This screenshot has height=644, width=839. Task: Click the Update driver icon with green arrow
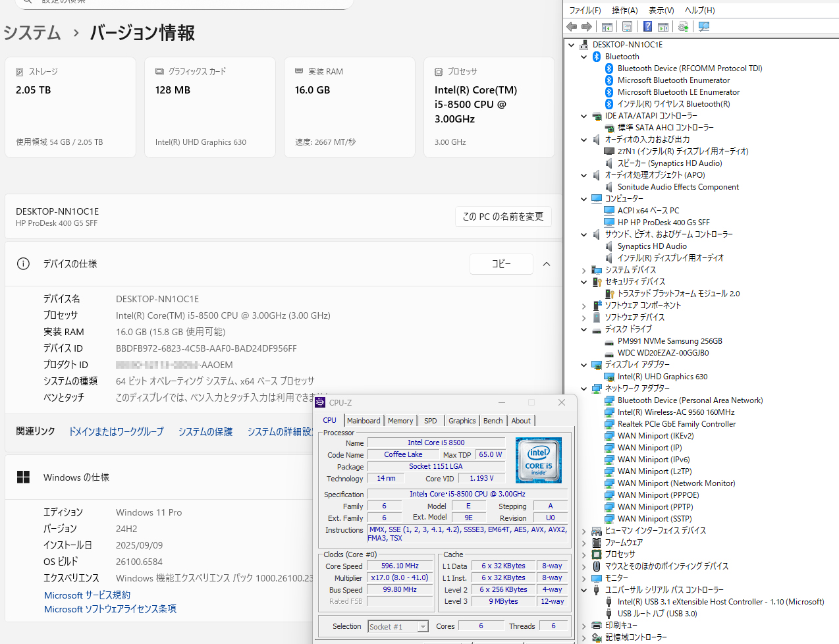[683, 27]
